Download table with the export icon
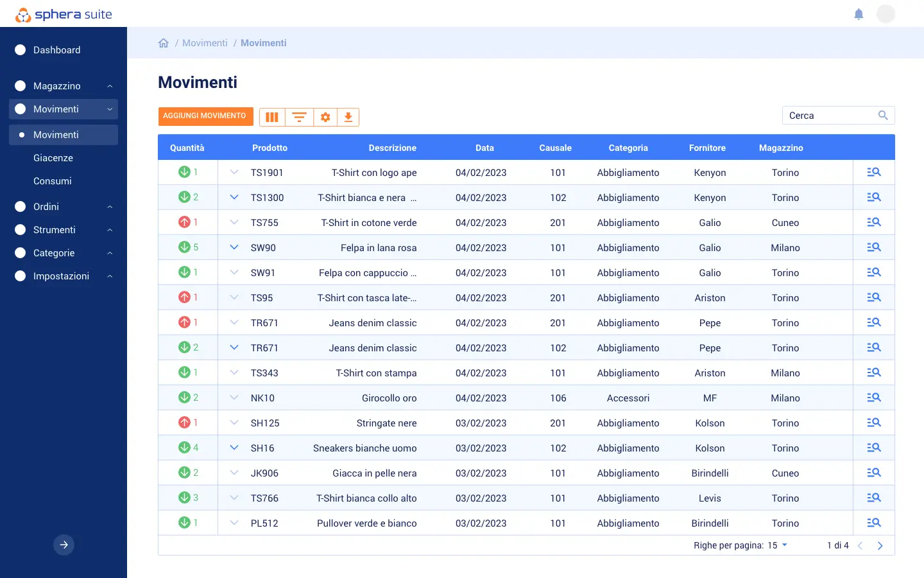Viewport: 924px width, 578px height. point(348,117)
